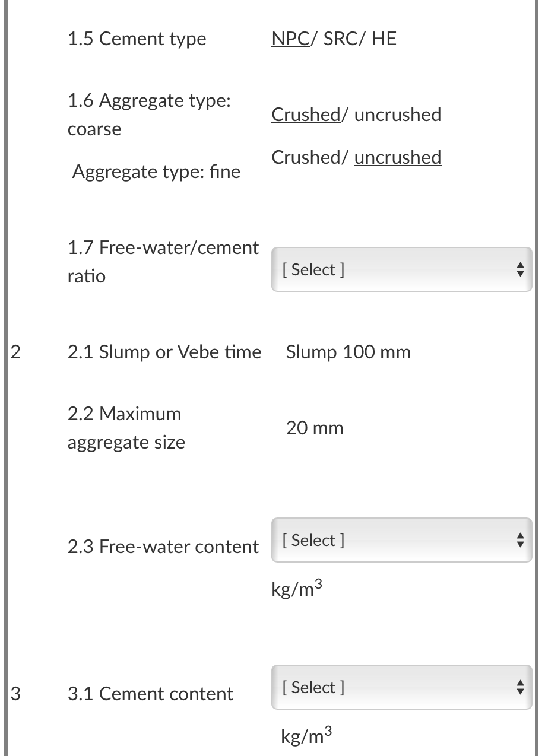
Task: Click the Slump 100 mm value
Action: [348, 352]
